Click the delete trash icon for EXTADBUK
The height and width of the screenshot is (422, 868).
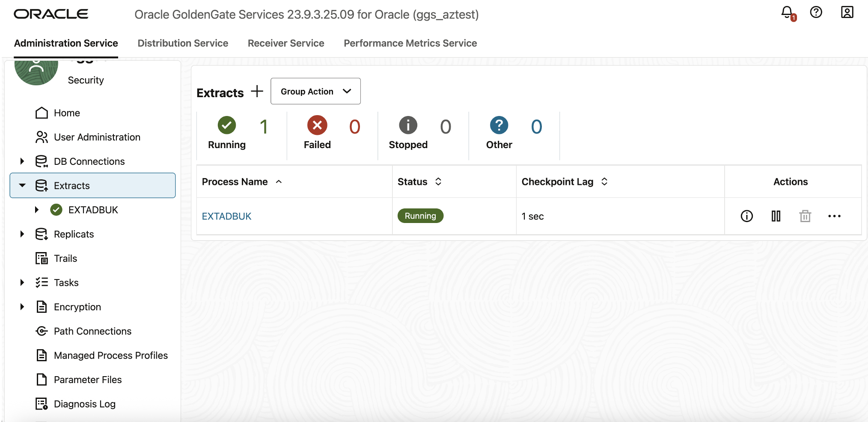pyautogui.click(x=805, y=216)
